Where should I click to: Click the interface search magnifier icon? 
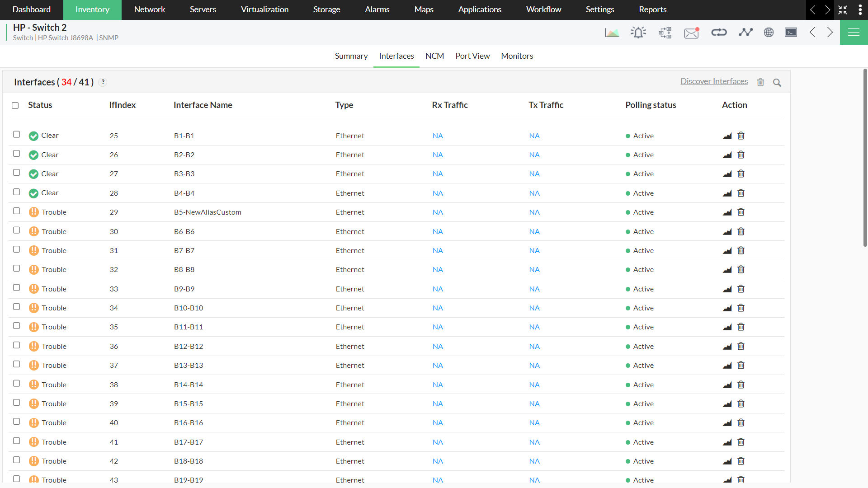(x=777, y=83)
